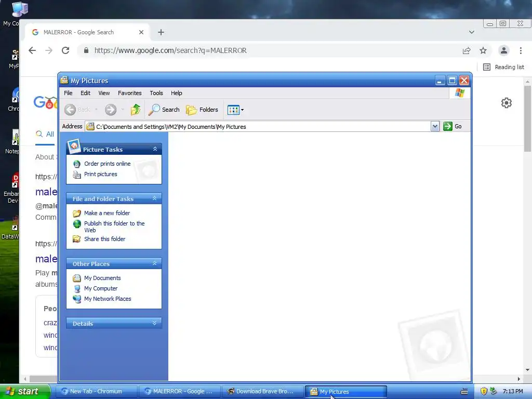The image size is (532, 399).
Task: Close the MALERROR Google Search tab
Action: tap(141, 32)
